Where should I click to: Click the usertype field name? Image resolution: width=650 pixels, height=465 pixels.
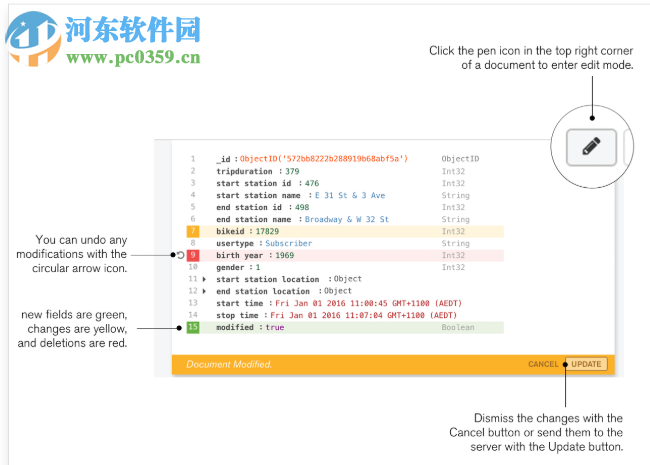click(235, 243)
